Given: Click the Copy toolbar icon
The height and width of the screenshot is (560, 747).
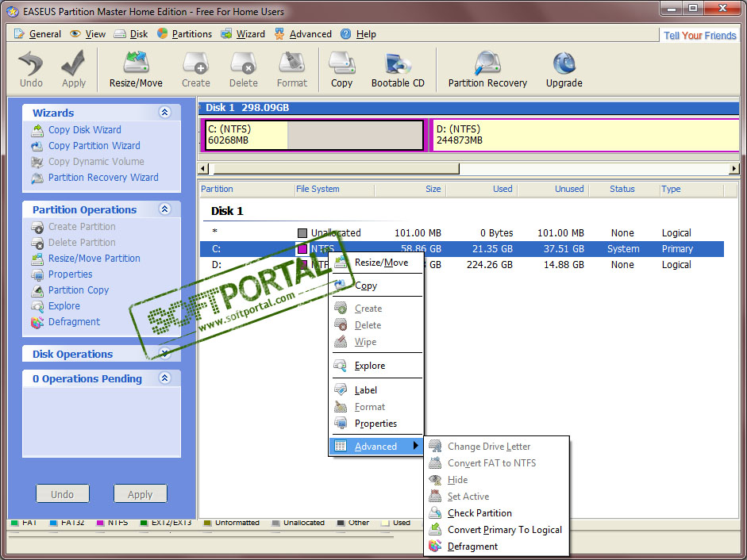Looking at the screenshot, I should tap(341, 69).
